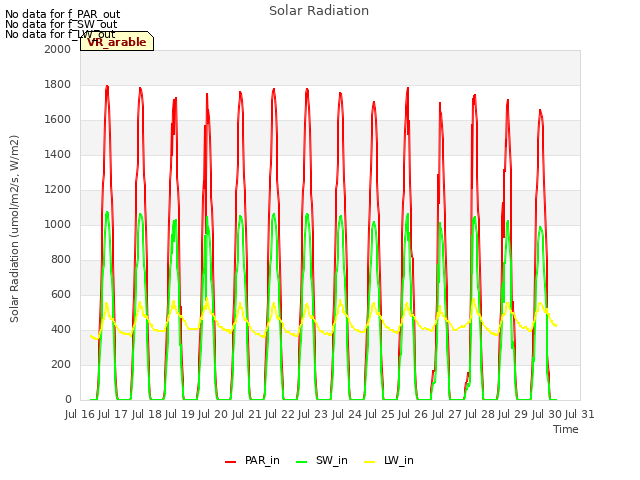Select the SW_in legend label
The height and width of the screenshot is (480, 640).
(x=331, y=460)
